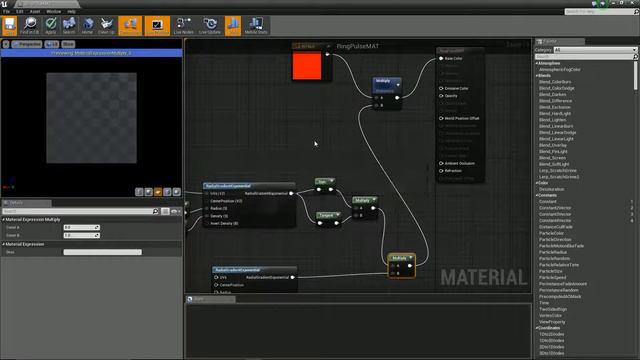Click the red constant color preview
The image size is (640, 360).
click(307, 66)
